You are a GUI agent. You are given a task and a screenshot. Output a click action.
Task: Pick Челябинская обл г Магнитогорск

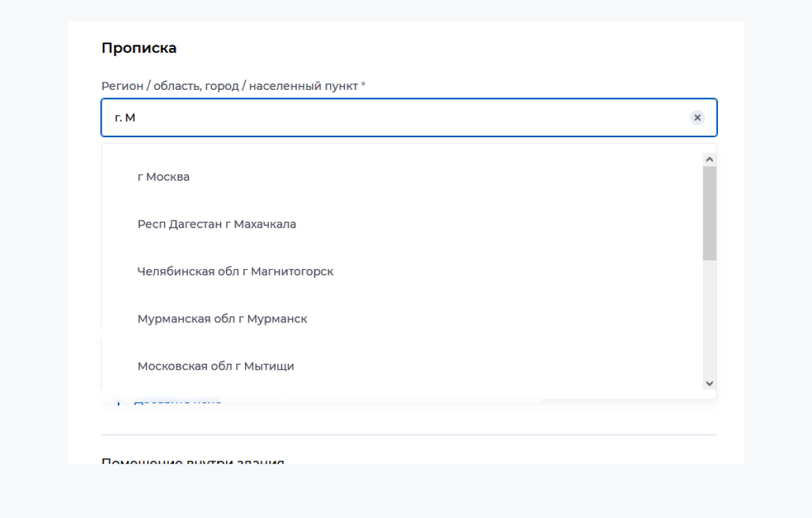[x=235, y=271]
